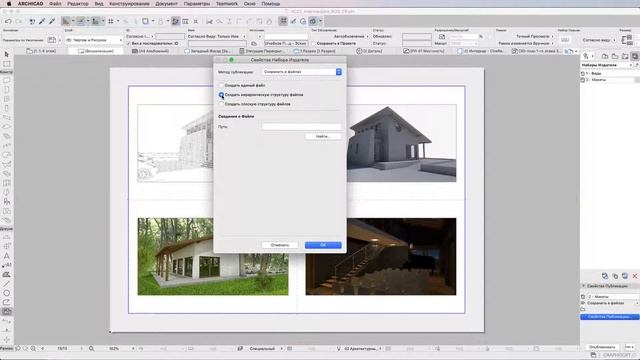Select the Circle tool in toolbox
The width and height of the screenshot is (640, 360).
(7, 293)
